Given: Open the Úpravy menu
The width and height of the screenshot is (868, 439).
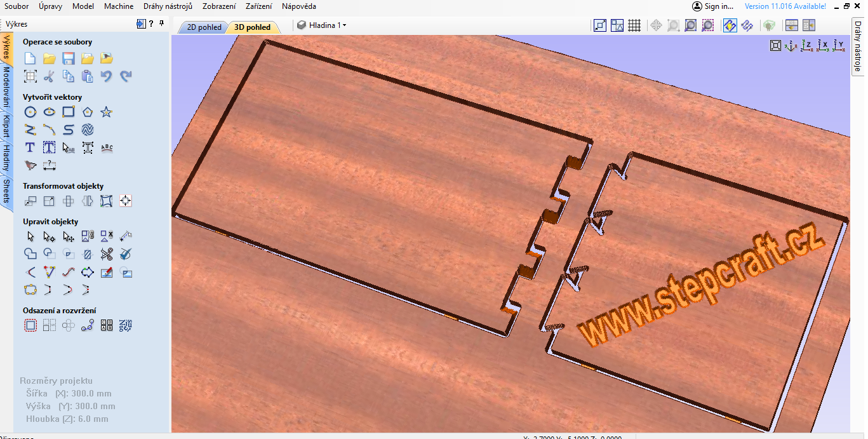Looking at the screenshot, I should 50,6.
